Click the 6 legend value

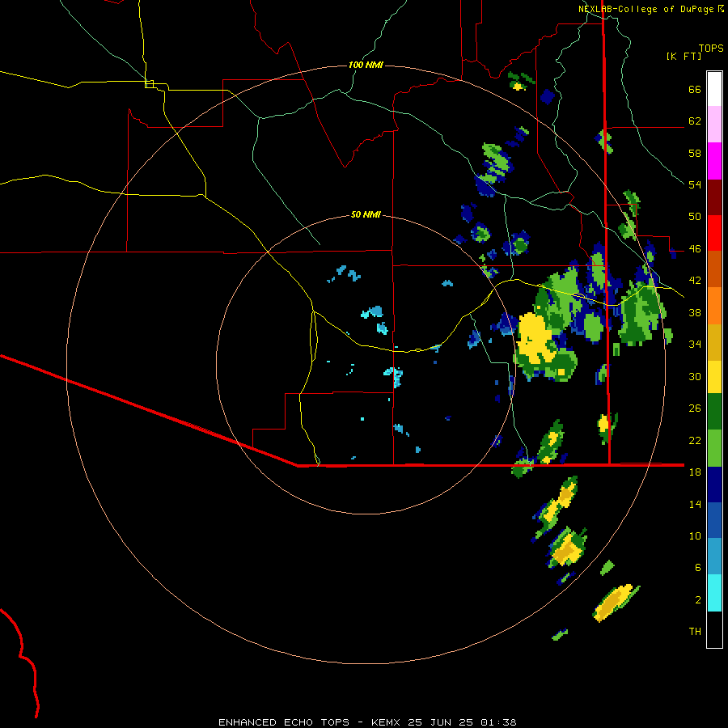click(698, 568)
